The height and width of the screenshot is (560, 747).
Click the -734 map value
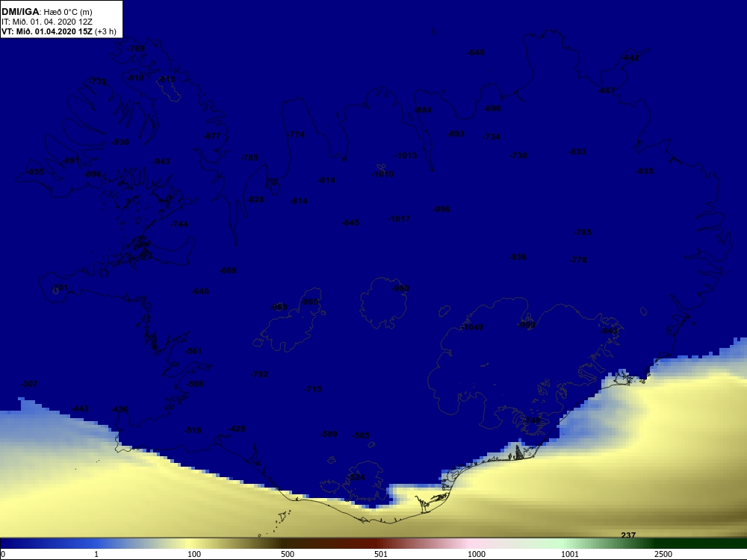(492, 137)
